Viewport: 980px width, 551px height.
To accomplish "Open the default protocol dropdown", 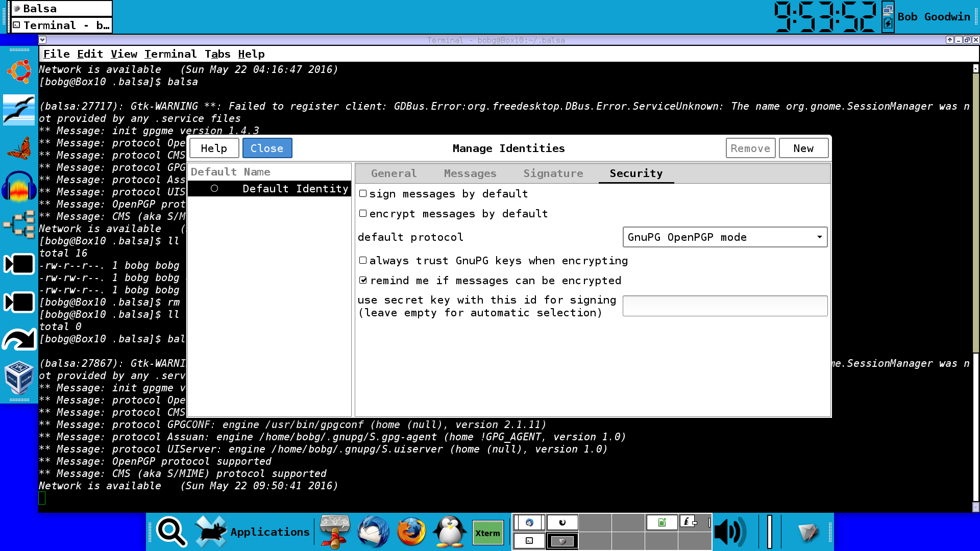I will (725, 237).
